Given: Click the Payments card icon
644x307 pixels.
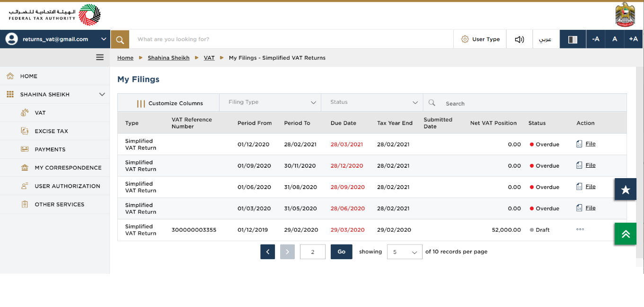Looking at the screenshot, I should [x=25, y=149].
